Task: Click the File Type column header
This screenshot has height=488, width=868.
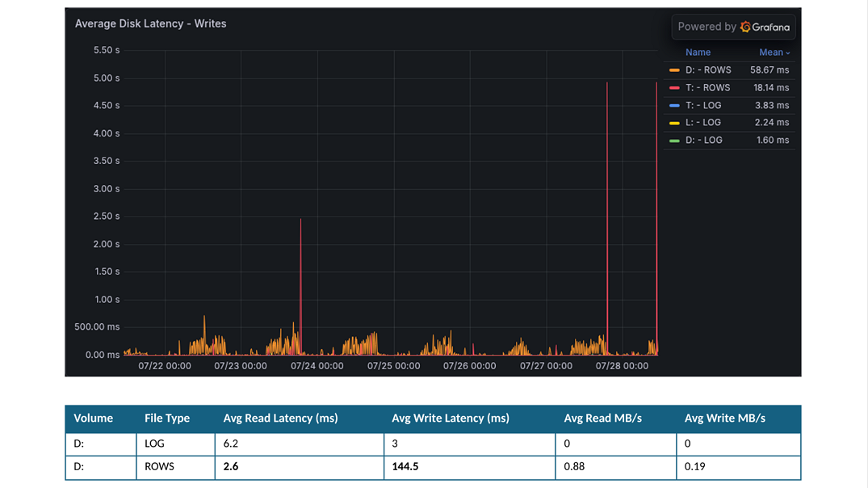Action: pyautogui.click(x=167, y=419)
